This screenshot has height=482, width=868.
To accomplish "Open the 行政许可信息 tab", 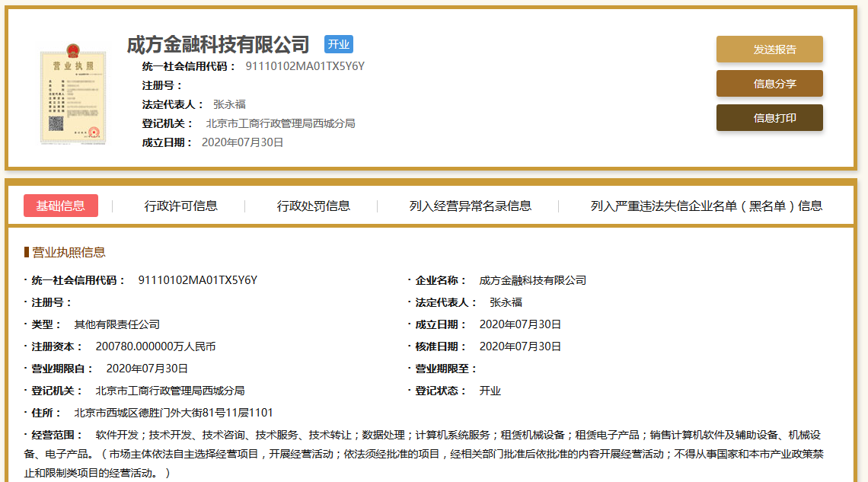I will (180, 206).
